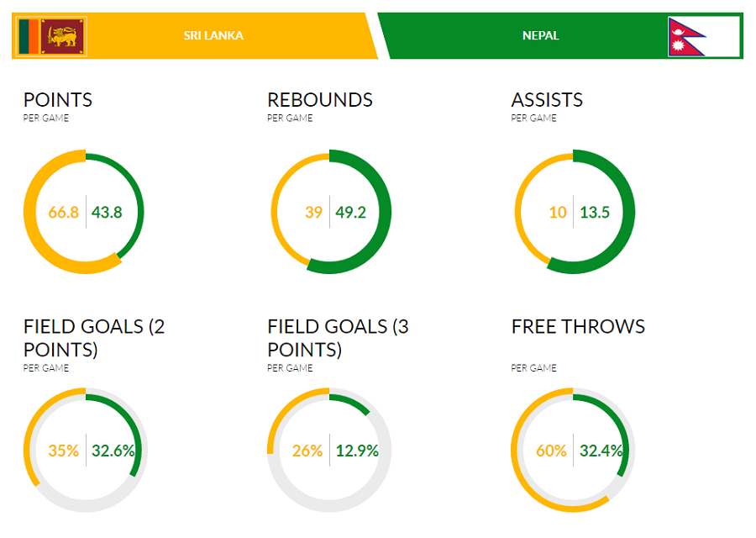Click Sri Lanka's 66.8 points value

coord(63,213)
